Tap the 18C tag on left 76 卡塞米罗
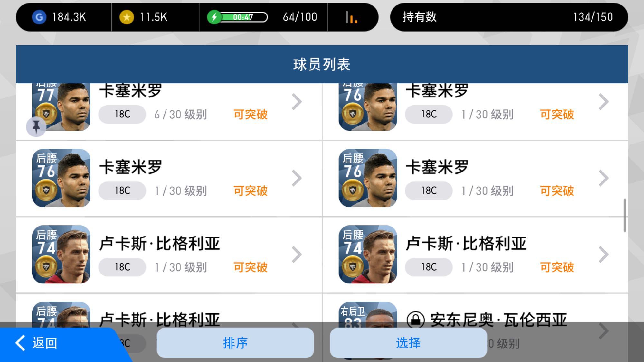This screenshot has width=644, height=362. pyautogui.click(x=122, y=191)
